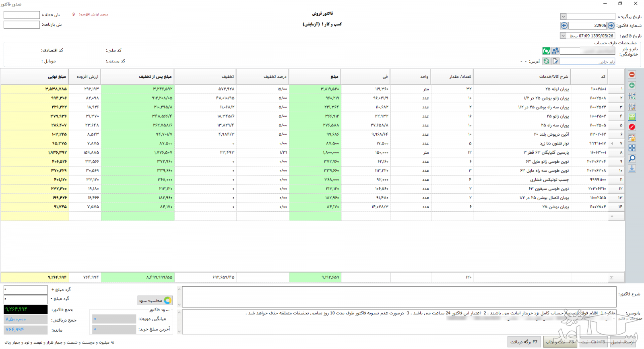Click the four-squares grid icon
644x349 pixels.
(632, 148)
